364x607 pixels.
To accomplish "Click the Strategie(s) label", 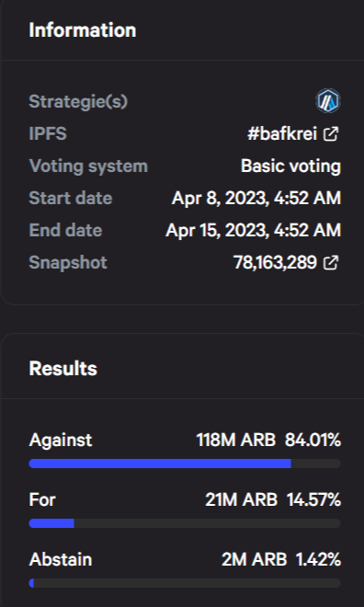I will click(x=78, y=102).
